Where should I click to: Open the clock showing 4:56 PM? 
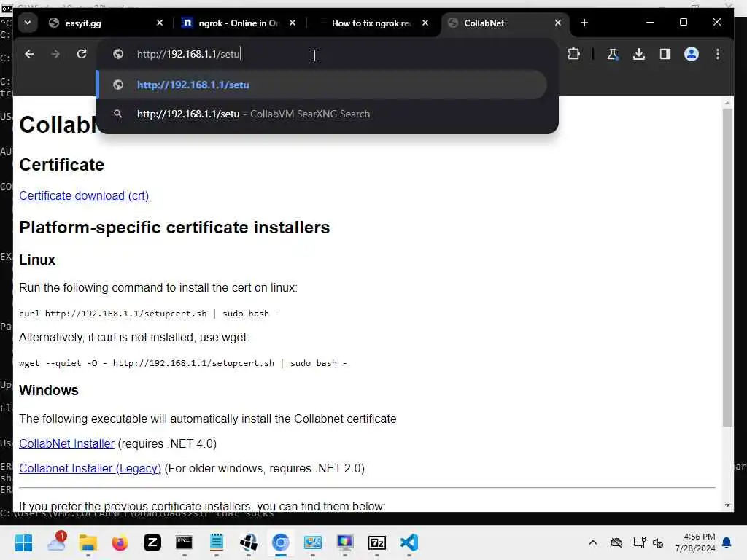click(695, 542)
